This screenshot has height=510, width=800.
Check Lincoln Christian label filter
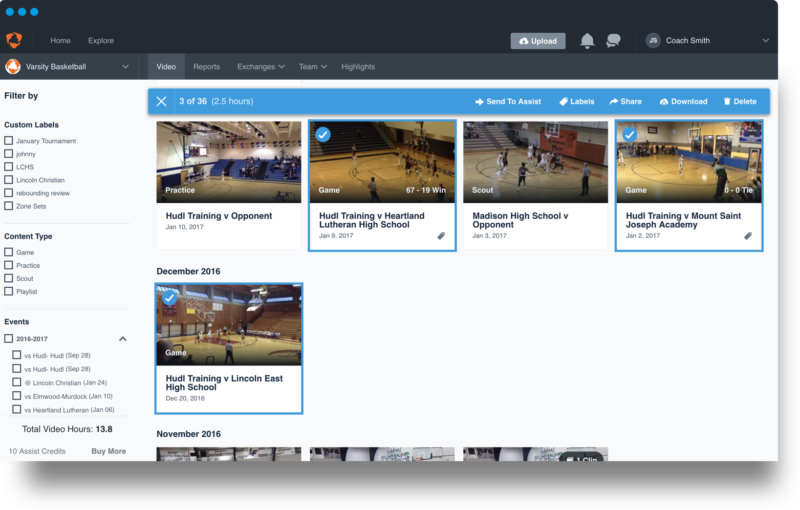pos(9,180)
